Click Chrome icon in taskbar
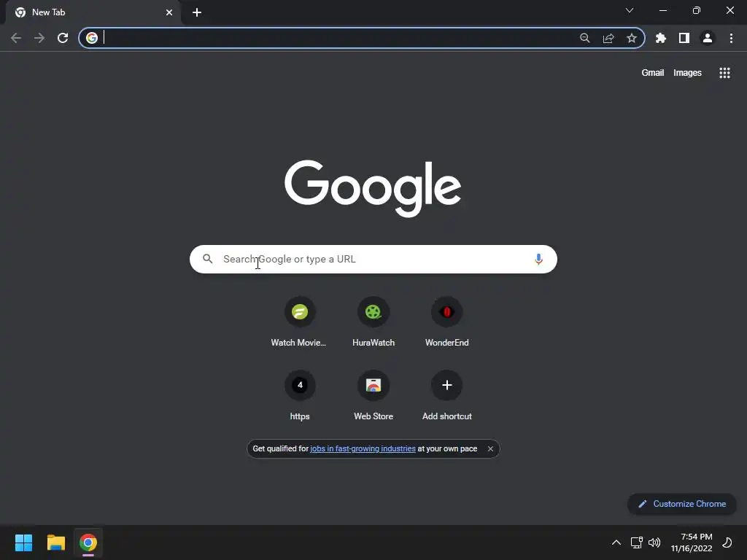This screenshot has height=560, width=747. click(88, 542)
